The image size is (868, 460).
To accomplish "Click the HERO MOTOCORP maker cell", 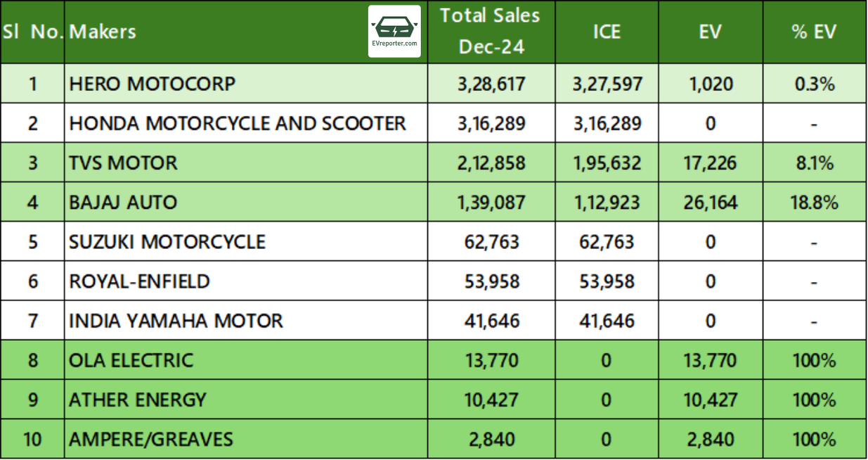I will point(246,84).
